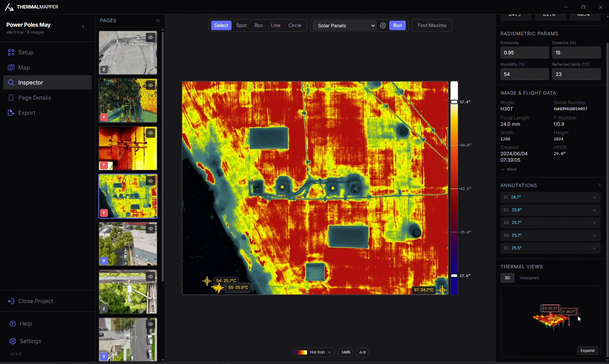Select the first grayscale page thumbnail
Image resolution: width=609 pixels, height=364 pixels.
128,53
